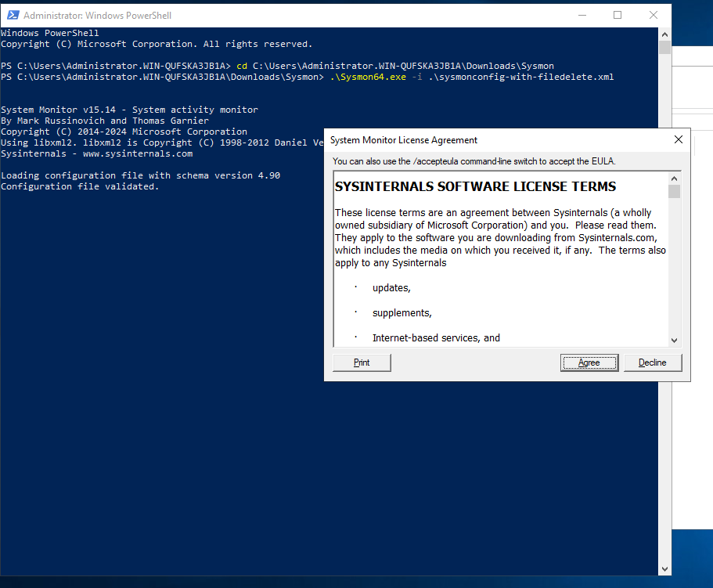
Task: Click the Agree button in license dialog
Action: coord(589,363)
